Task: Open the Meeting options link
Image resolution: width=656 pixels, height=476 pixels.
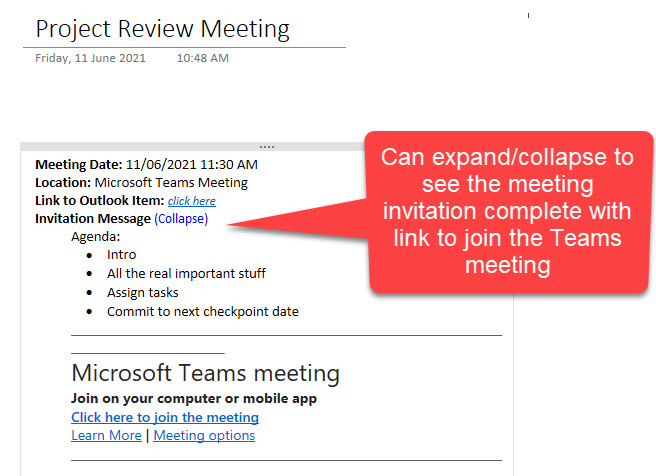Action: tap(204, 435)
